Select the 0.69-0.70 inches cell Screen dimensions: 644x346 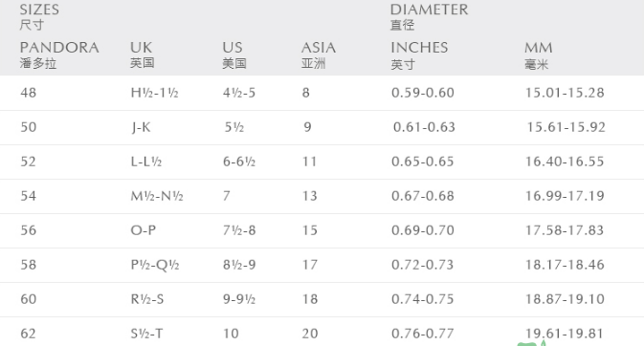click(423, 230)
